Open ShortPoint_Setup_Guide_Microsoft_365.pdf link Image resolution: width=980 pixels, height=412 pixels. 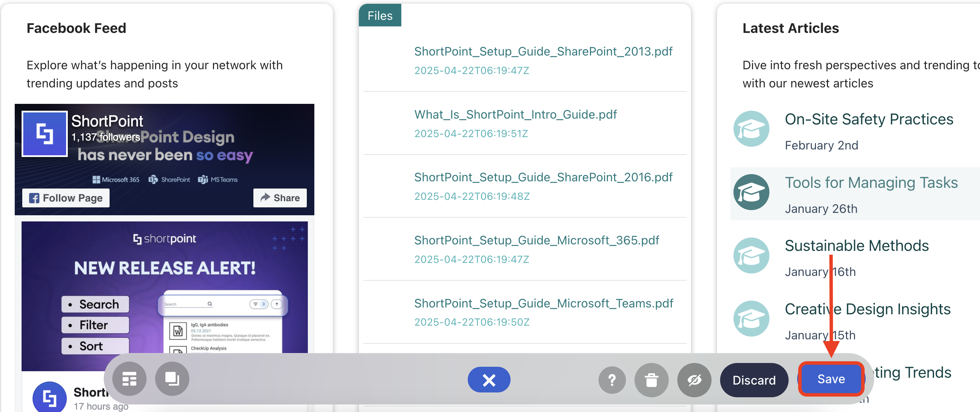pyautogui.click(x=537, y=240)
